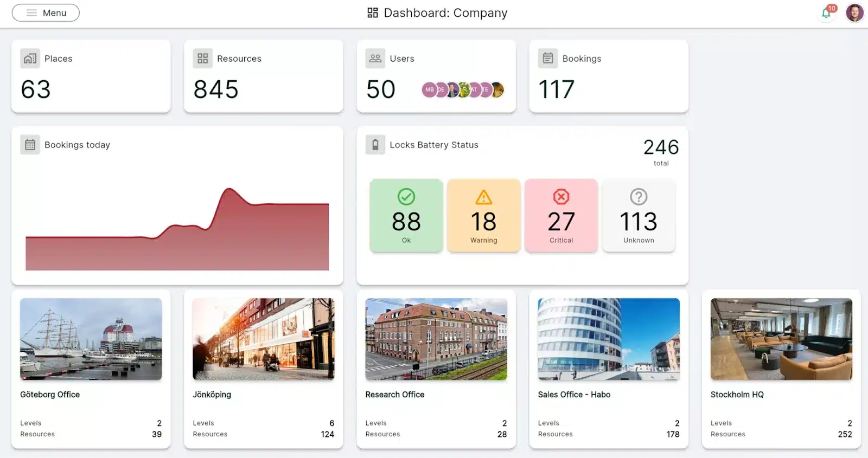Click the Resources grid icon
Image resolution: width=868 pixels, height=458 pixels.
point(202,59)
